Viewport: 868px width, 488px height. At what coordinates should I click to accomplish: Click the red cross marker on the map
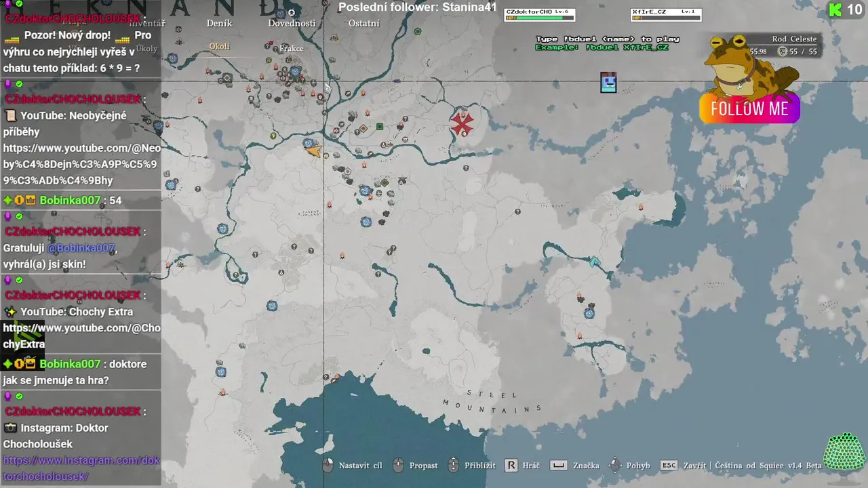click(462, 123)
